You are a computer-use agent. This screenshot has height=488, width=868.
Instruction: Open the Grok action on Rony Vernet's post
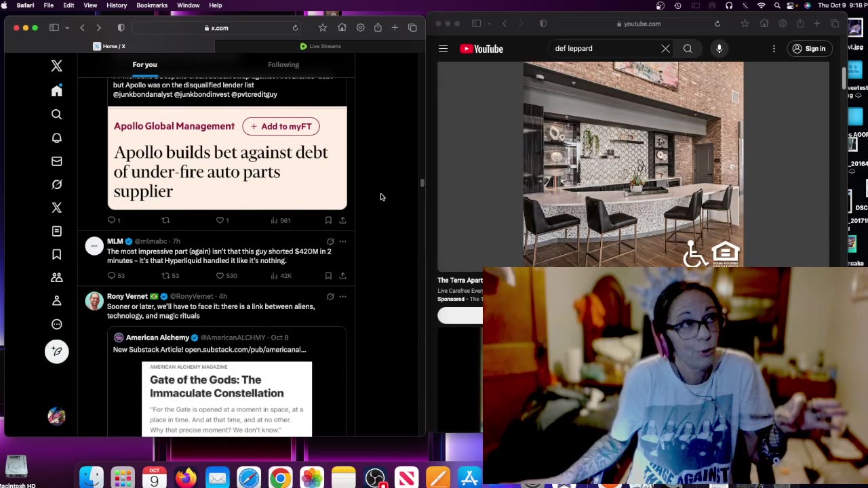point(330,296)
